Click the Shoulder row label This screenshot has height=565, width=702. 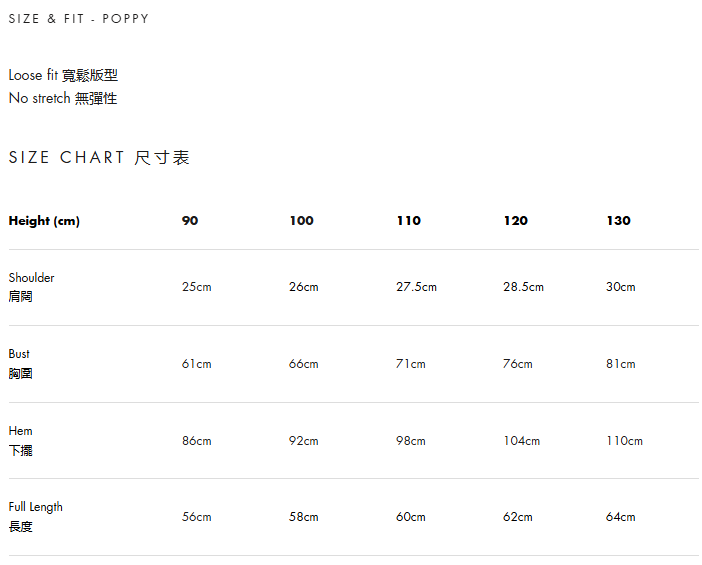coord(32,287)
